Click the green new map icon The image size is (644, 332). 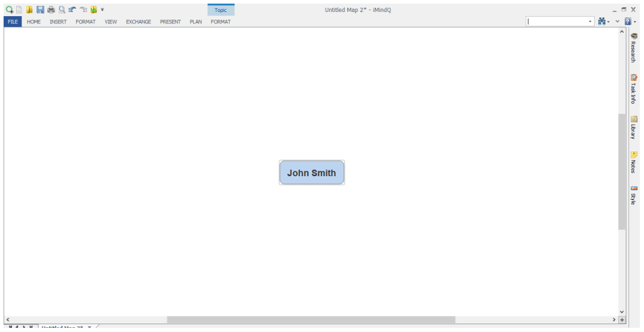click(x=9, y=10)
